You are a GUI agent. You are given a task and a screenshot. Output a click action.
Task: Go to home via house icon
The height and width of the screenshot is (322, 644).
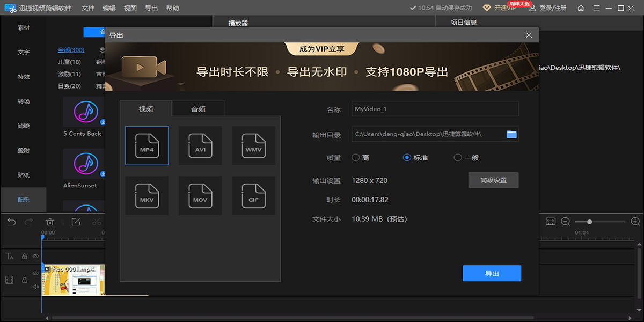click(581, 8)
